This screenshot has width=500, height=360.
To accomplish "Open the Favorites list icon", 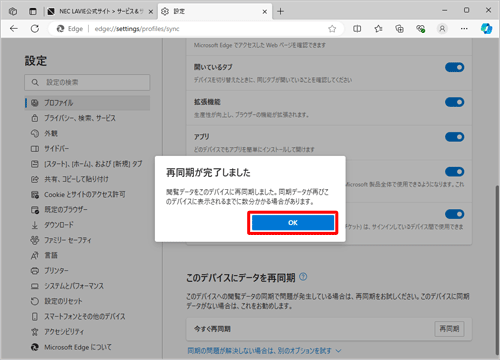I will (378, 29).
